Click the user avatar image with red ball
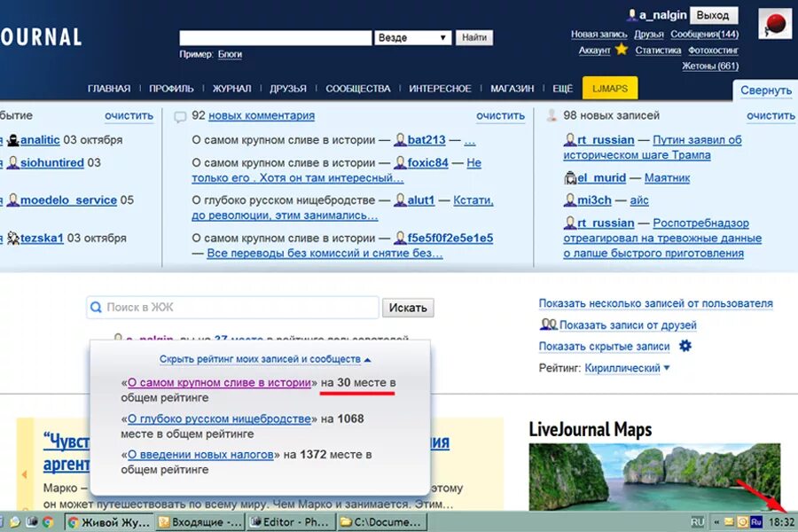 point(774,23)
